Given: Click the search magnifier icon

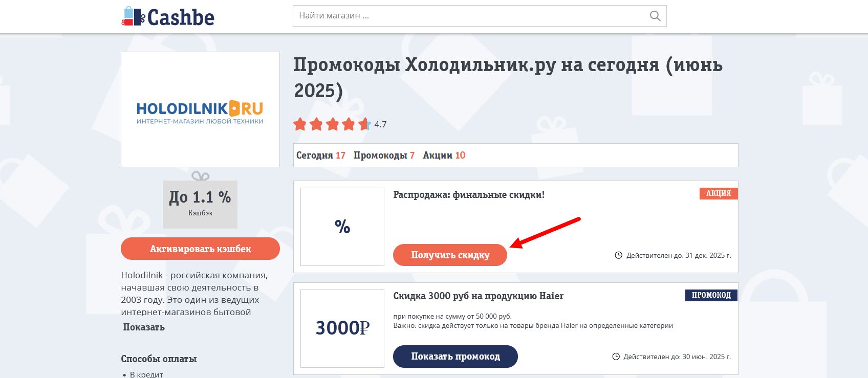Looking at the screenshot, I should click(x=655, y=16).
